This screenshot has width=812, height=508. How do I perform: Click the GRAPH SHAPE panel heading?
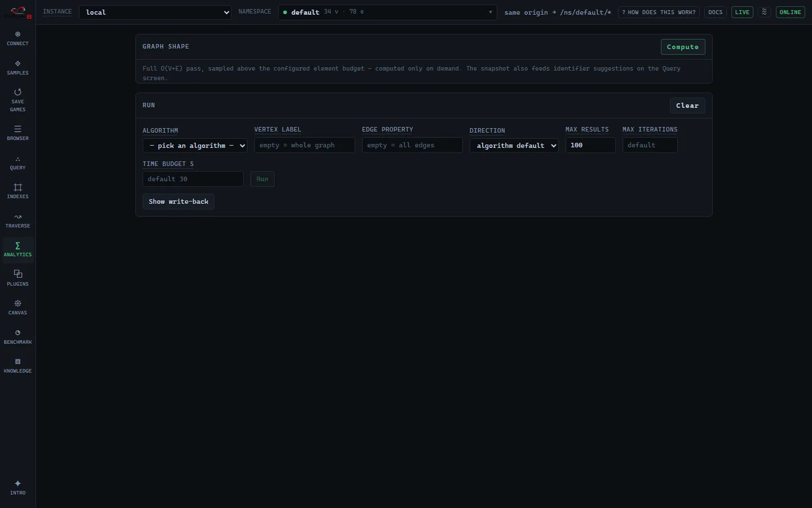166,46
